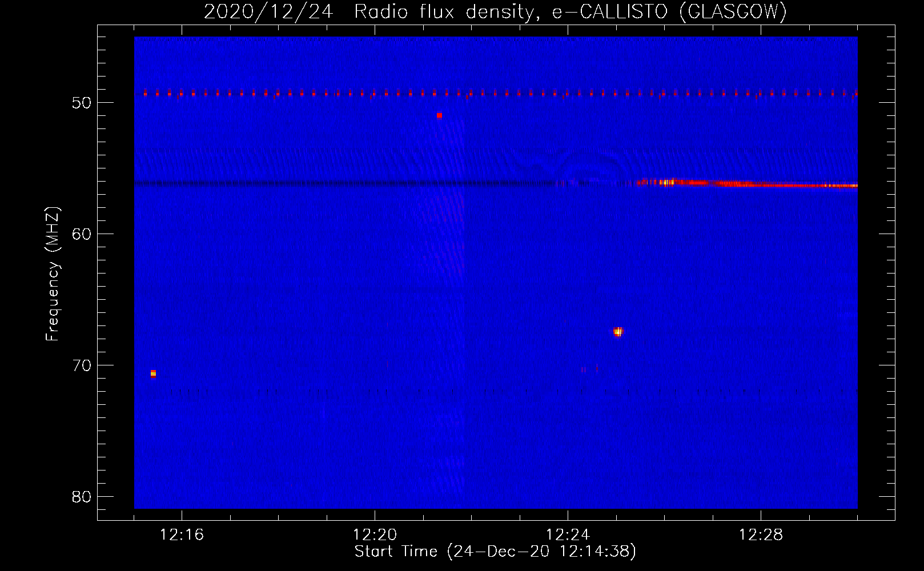Click the 12:28 time tick label

coord(761,534)
